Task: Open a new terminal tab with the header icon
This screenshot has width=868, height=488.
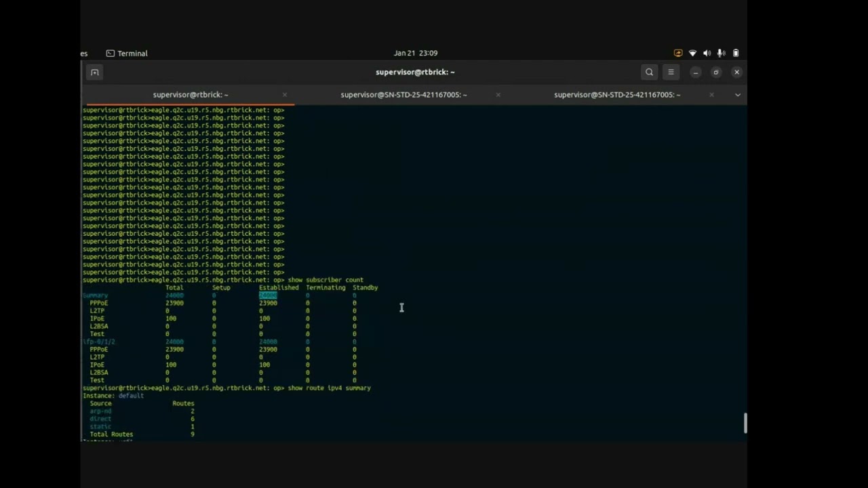Action: (x=95, y=73)
